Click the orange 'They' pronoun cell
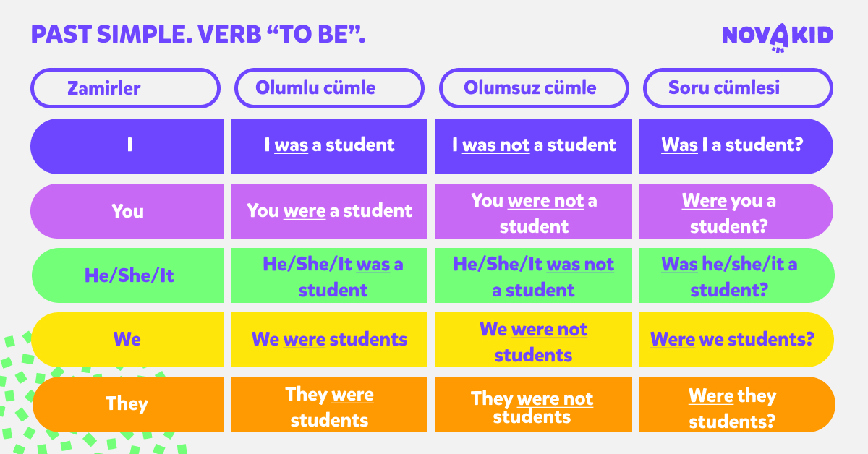The height and width of the screenshot is (454, 868). (x=128, y=404)
